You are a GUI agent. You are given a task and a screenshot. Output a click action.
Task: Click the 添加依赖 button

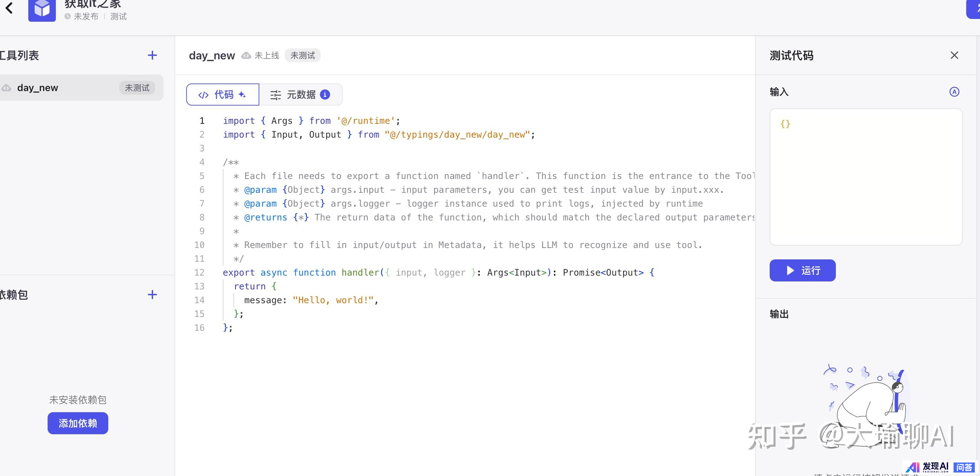(x=78, y=423)
